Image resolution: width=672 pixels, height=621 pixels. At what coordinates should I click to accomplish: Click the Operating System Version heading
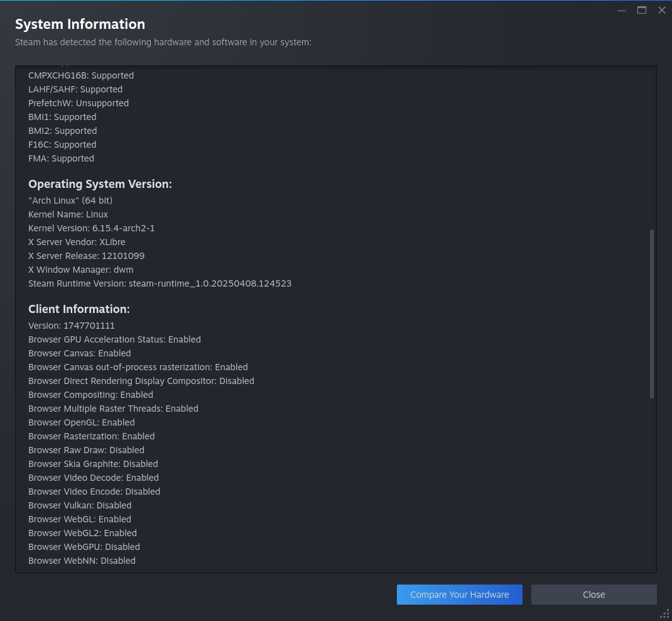coord(100,184)
